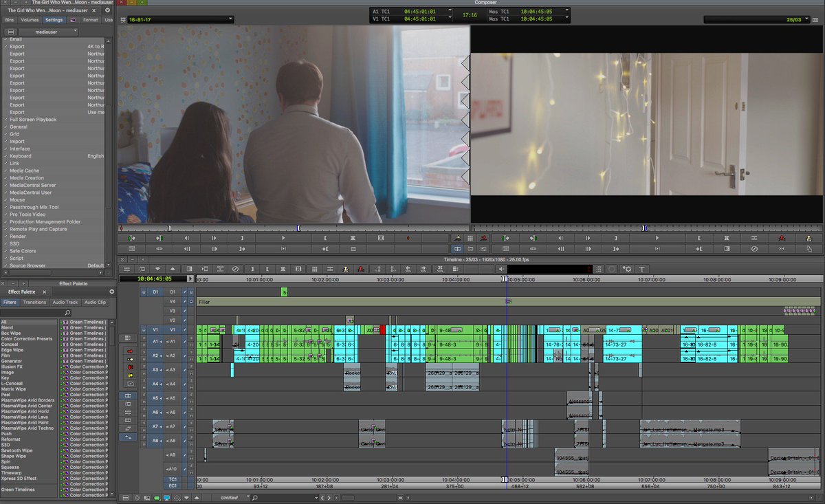Select the yellow Ripple Trim tool

click(131, 376)
